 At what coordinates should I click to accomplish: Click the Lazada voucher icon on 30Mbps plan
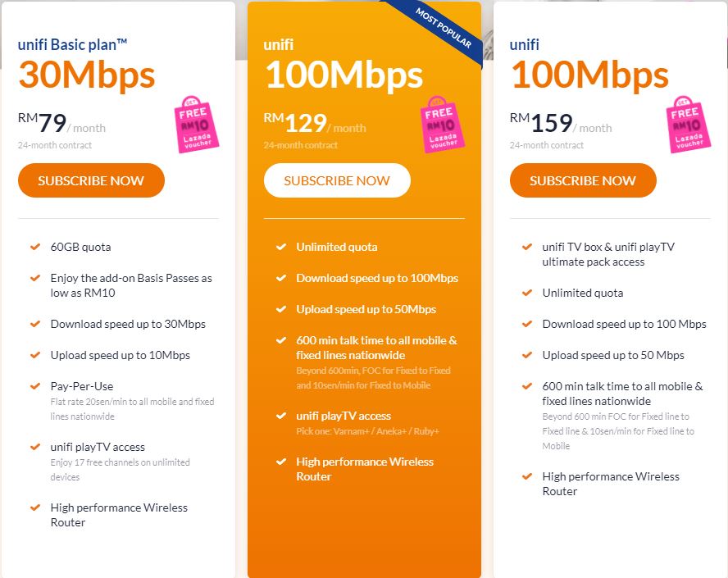point(194,124)
